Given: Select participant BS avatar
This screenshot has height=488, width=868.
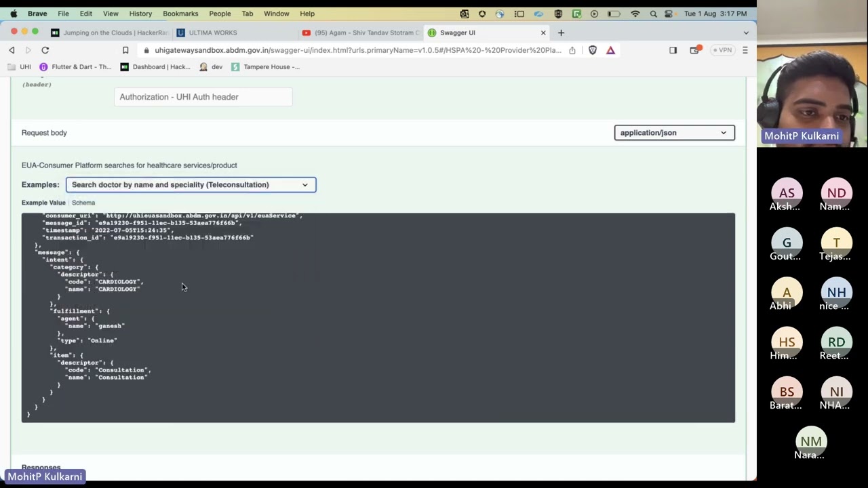Looking at the screenshot, I should tap(787, 392).
